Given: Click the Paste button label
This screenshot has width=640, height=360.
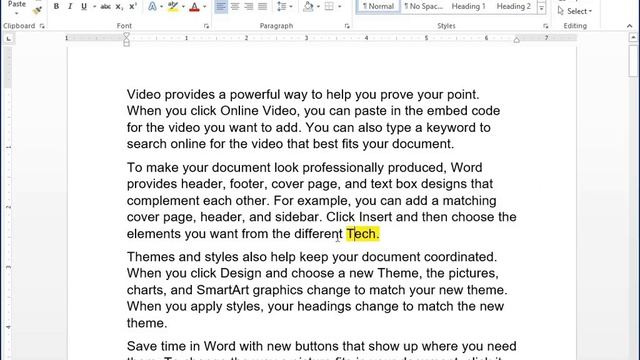Looking at the screenshot, I should pyautogui.click(x=17, y=4).
